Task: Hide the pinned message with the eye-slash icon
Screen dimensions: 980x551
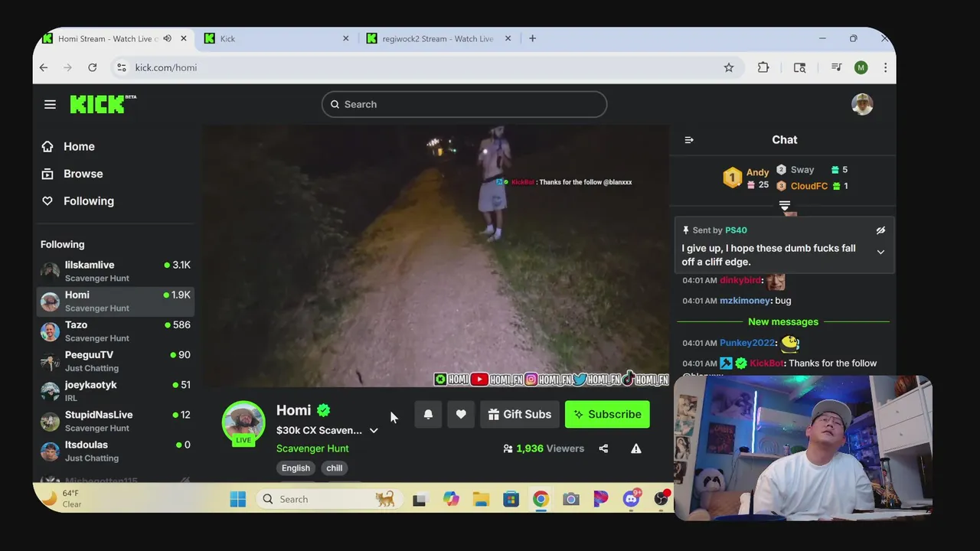Action: (880, 230)
